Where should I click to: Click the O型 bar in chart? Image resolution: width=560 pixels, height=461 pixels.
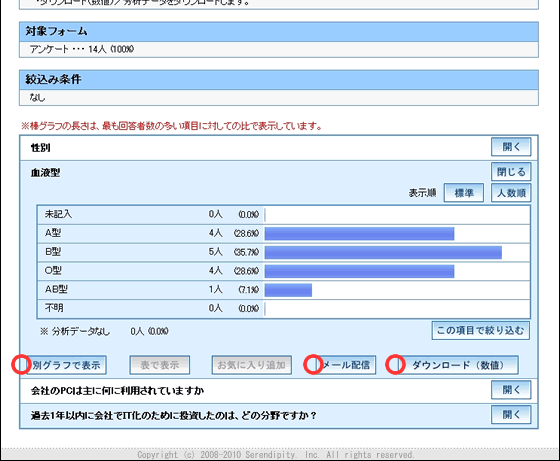[x=359, y=271]
